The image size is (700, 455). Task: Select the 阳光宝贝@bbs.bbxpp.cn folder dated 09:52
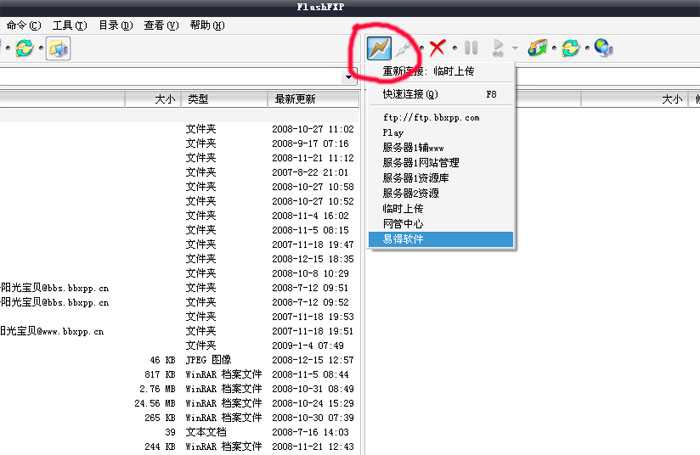pos(179,302)
